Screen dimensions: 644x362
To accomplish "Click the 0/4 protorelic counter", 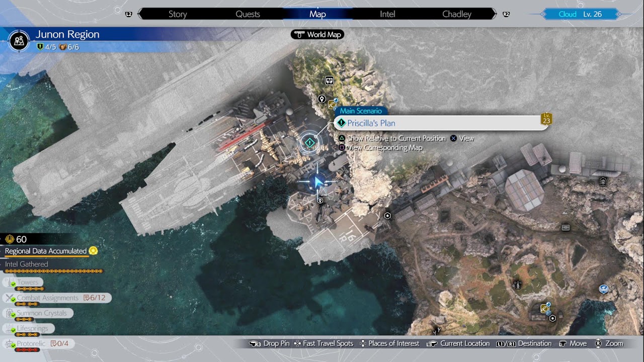I will pos(60,344).
